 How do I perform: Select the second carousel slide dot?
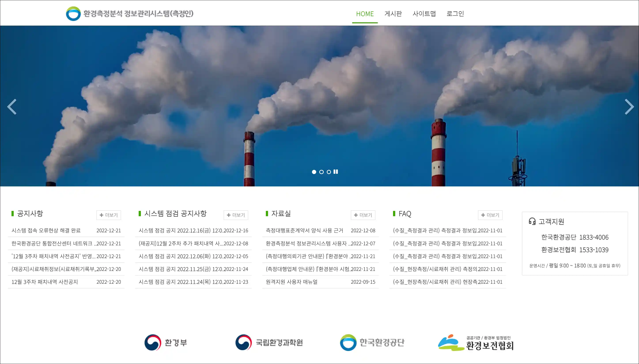(321, 172)
